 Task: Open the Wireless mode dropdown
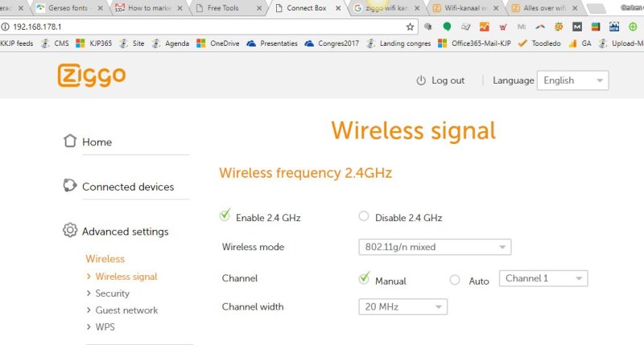(435, 247)
